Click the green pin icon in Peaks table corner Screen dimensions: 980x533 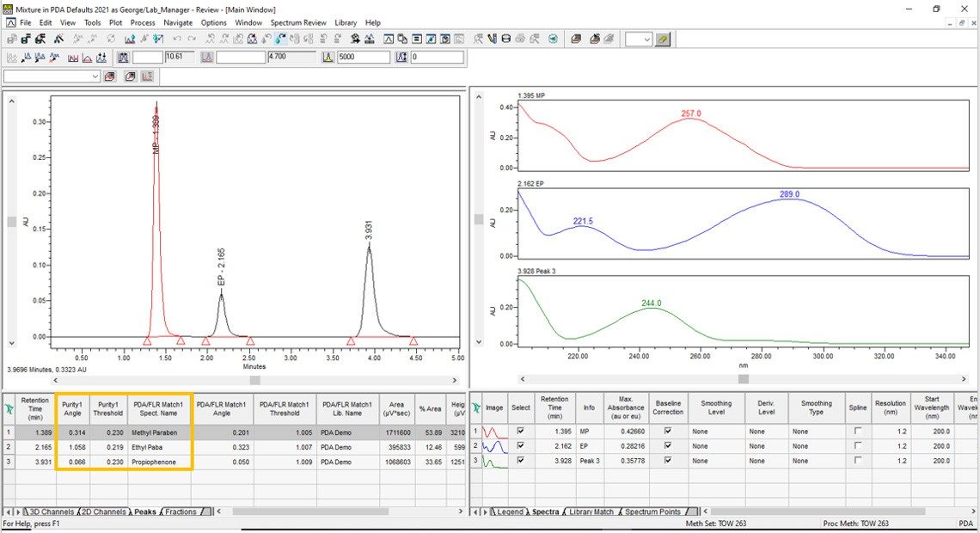coord(9,409)
